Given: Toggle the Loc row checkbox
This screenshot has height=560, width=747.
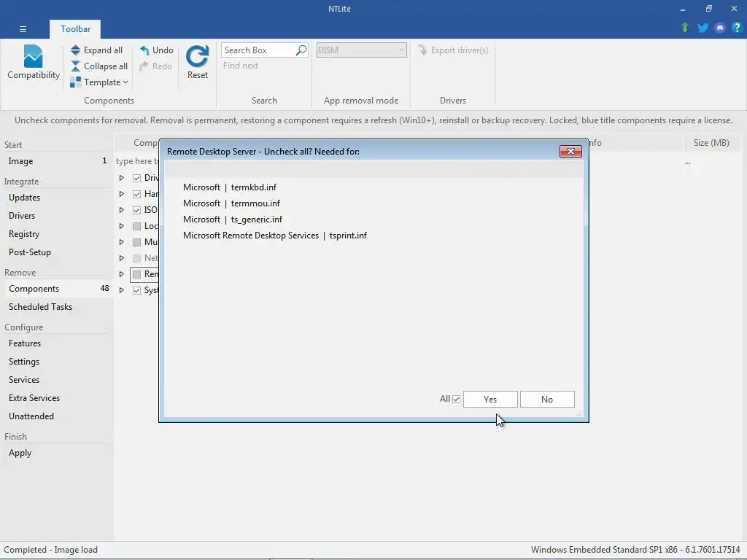Looking at the screenshot, I should click(x=136, y=226).
